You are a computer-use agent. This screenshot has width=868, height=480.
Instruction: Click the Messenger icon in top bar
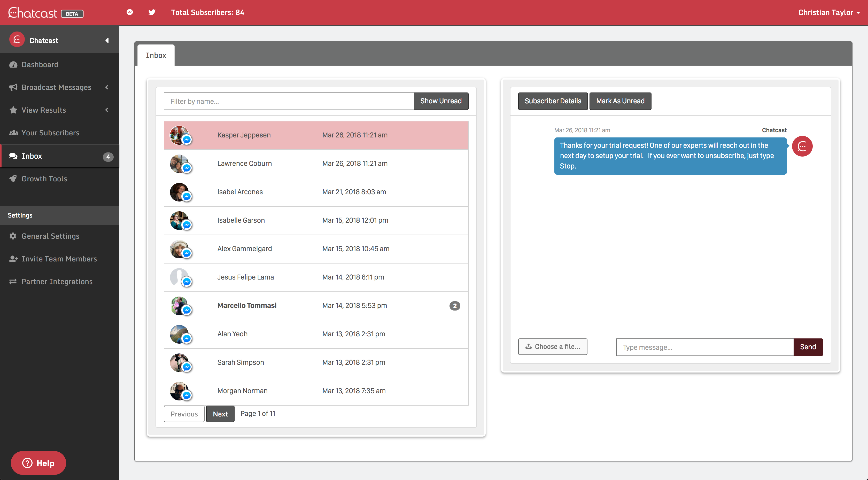130,12
